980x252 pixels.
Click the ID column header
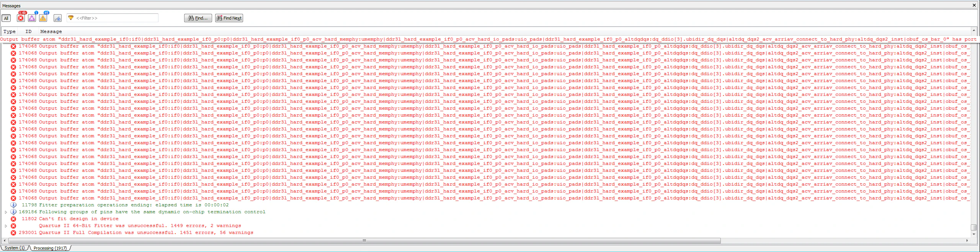(x=28, y=31)
